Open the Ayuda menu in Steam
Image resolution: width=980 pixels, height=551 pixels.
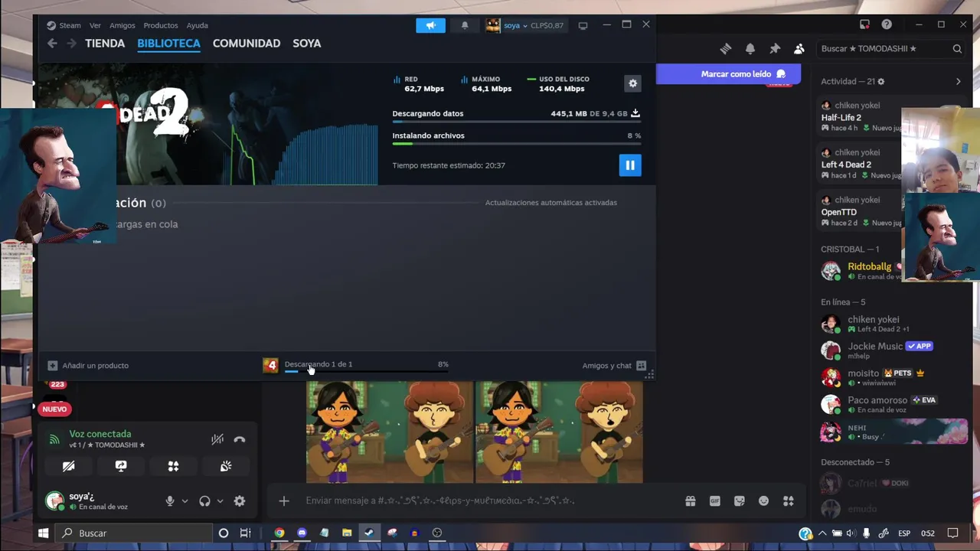pyautogui.click(x=197, y=25)
